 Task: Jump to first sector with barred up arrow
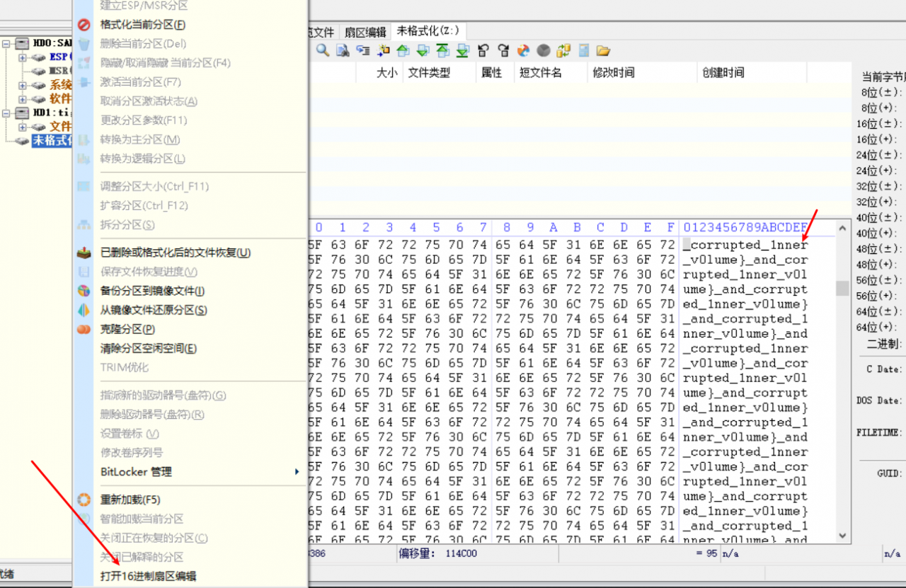click(443, 50)
